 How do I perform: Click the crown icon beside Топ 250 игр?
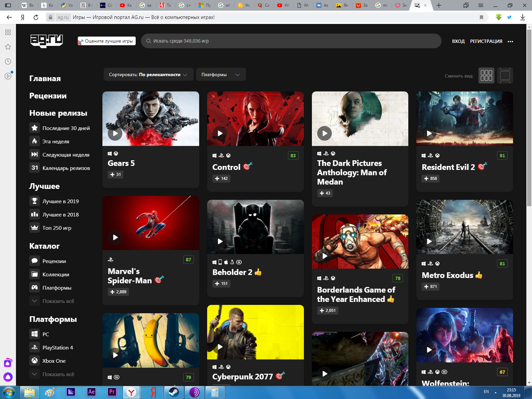pyautogui.click(x=35, y=227)
